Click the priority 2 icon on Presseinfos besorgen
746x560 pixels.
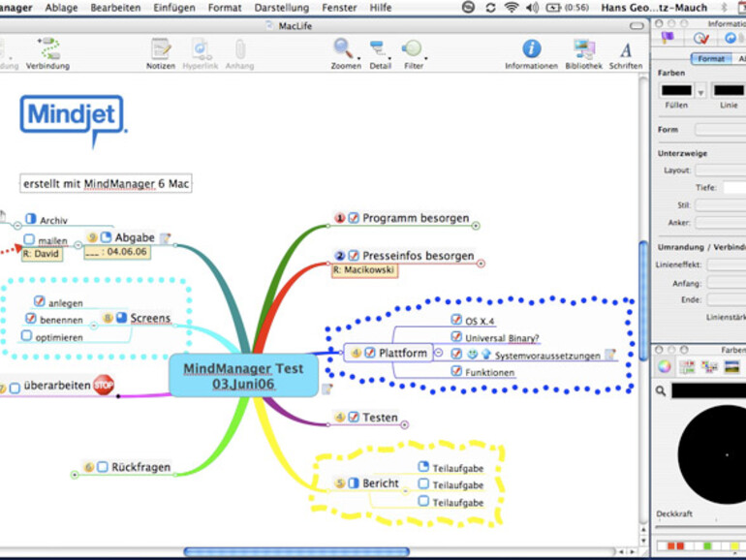point(340,256)
